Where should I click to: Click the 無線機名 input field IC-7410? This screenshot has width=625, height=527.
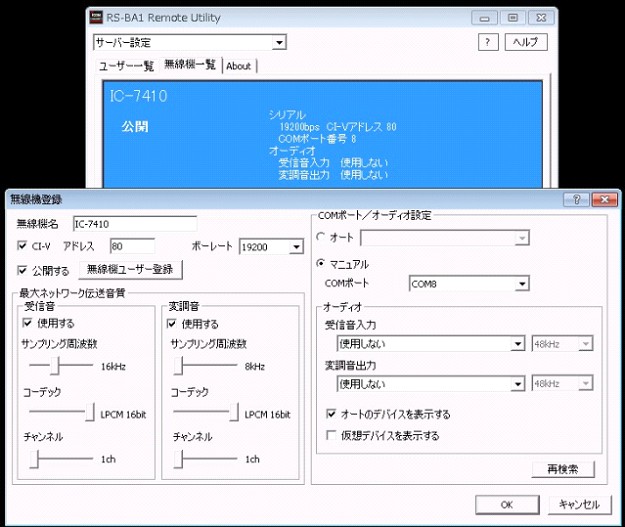coord(135,224)
